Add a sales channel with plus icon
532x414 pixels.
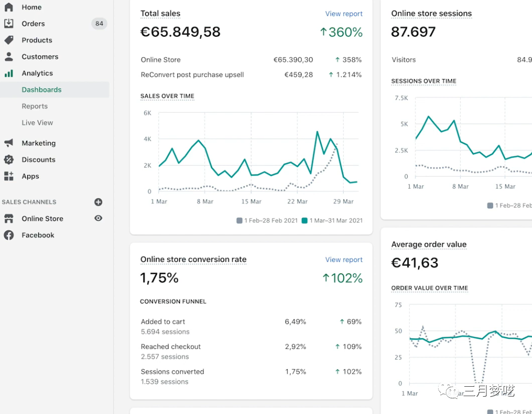click(x=98, y=202)
